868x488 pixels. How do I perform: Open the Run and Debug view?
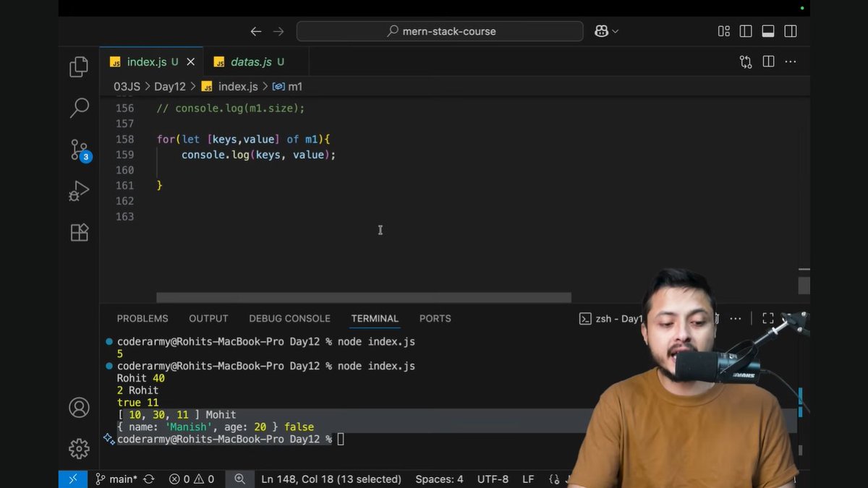pyautogui.click(x=79, y=191)
